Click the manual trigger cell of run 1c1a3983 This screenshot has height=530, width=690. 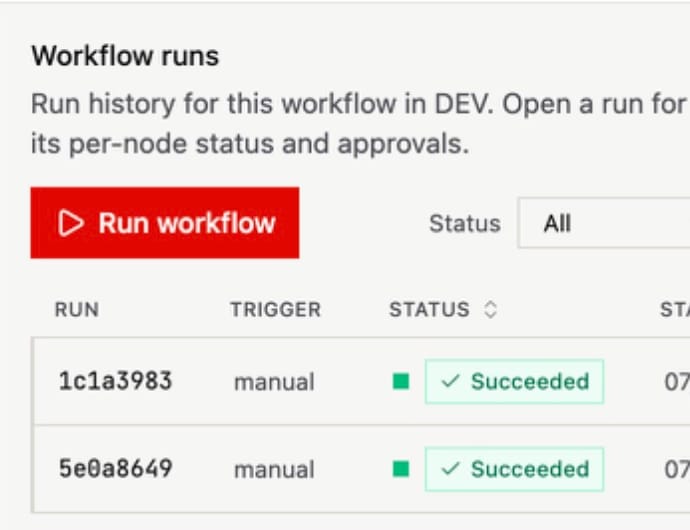[274, 382]
